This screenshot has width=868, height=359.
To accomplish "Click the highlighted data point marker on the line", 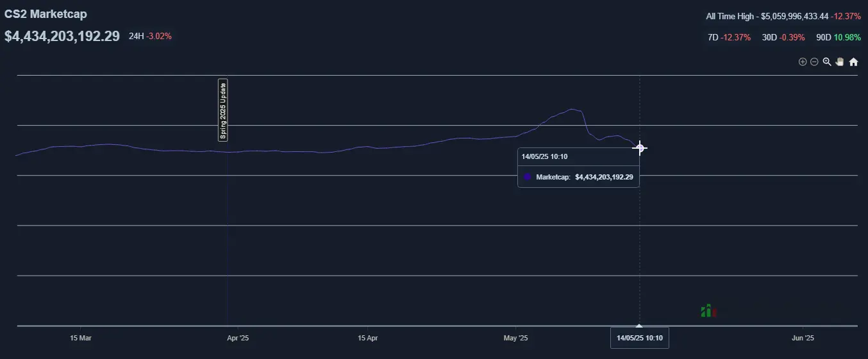I will (x=640, y=148).
